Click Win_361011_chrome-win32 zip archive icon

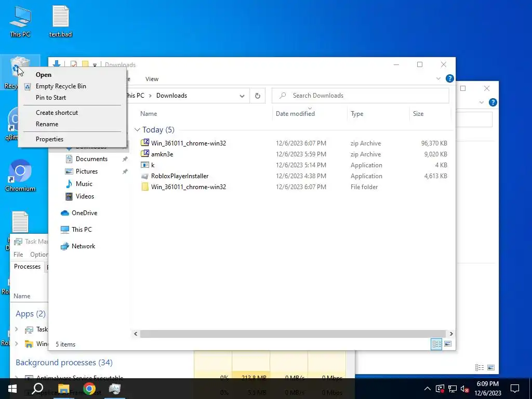145,143
